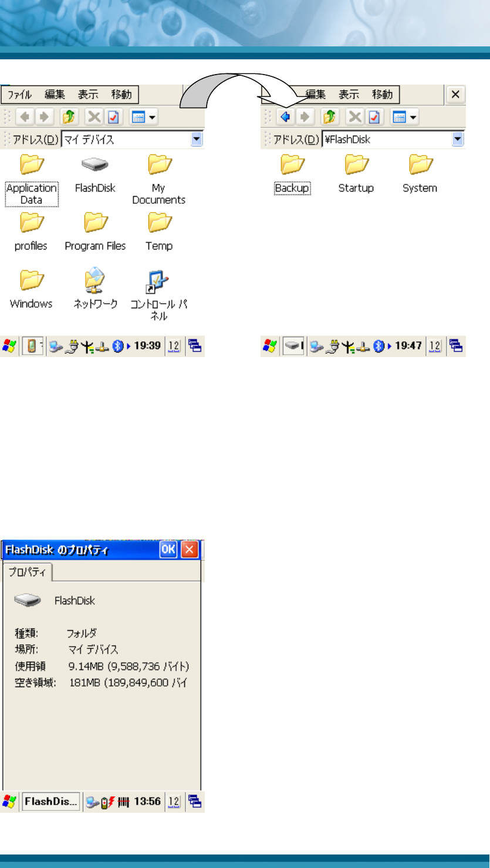The image size is (490, 868).
Task: Close FlashDisk のプロパティ dialog with red X
Action: click(190, 550)
